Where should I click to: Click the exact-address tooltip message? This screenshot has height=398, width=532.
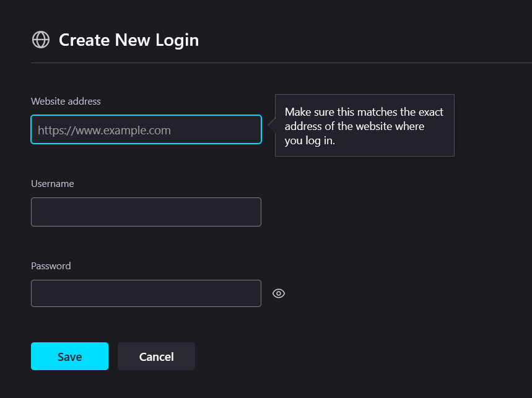click(364, 126)
